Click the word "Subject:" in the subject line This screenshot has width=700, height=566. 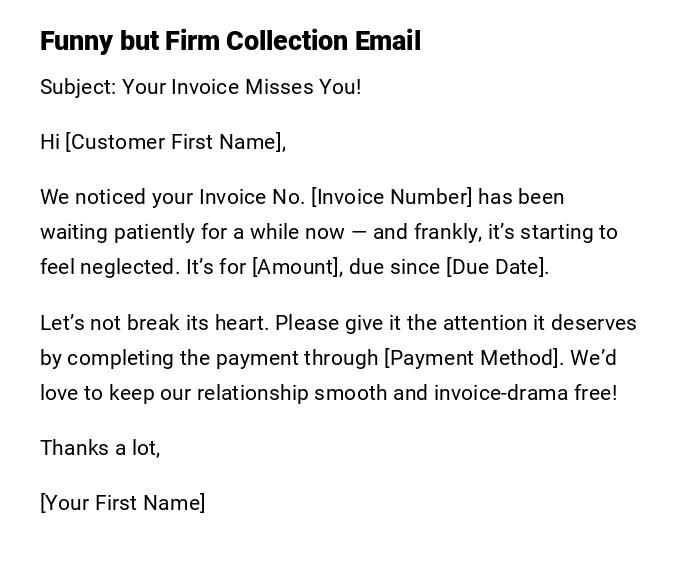(x=78, y=87)
